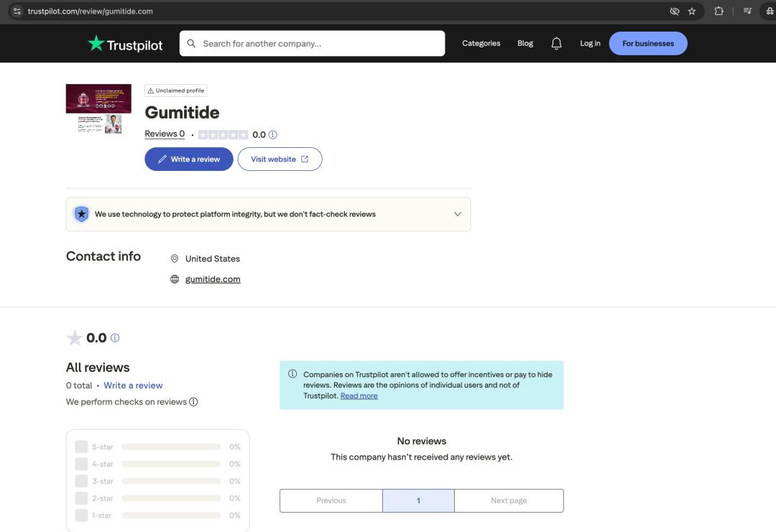Viewport: 776px width, 532px height.
Task: Click the Gumitide company thumbnail image
Action: (98, 109)
